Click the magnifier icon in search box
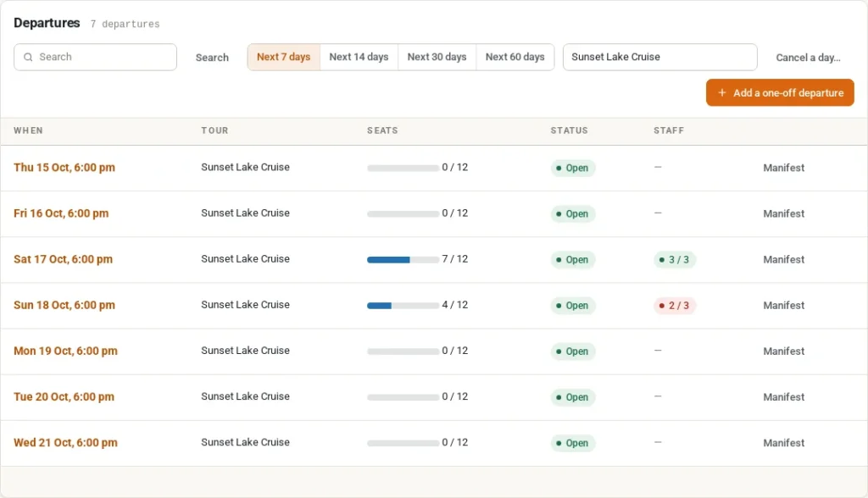868x498 pixels. pos(28,57)
